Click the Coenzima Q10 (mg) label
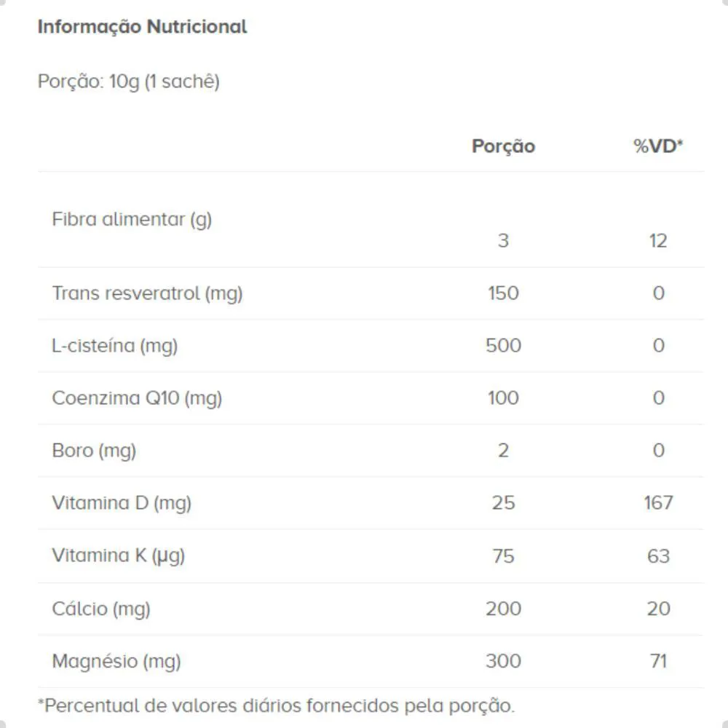 point(137,399)
